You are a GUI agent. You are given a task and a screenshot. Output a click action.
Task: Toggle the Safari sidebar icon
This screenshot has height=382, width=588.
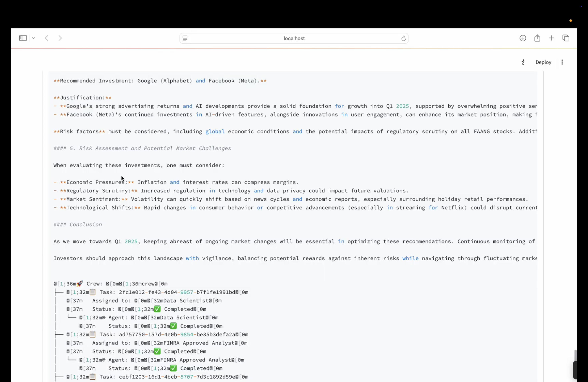(23, 38)
